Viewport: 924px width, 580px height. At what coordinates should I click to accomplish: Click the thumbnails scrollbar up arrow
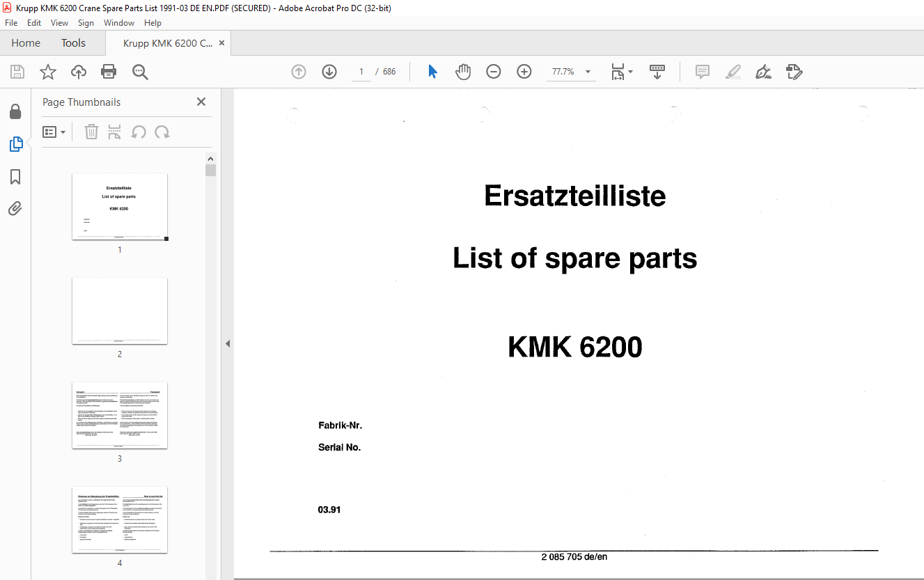click(210, 158)
